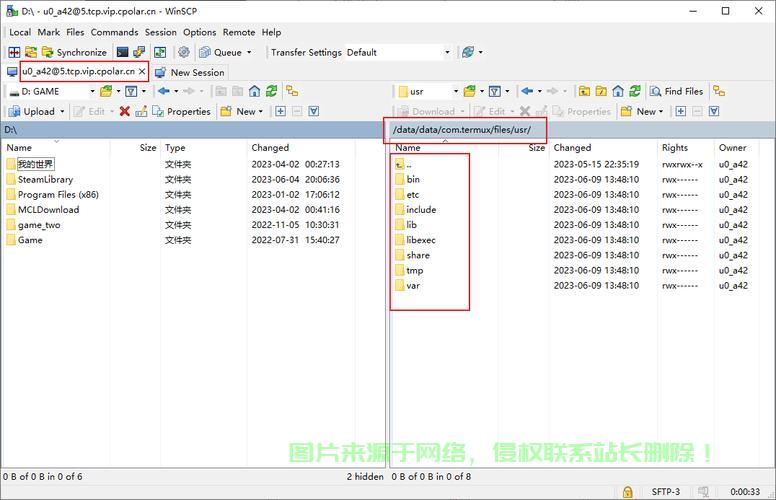Click local panel back arrow

click(x=163, y=91)
